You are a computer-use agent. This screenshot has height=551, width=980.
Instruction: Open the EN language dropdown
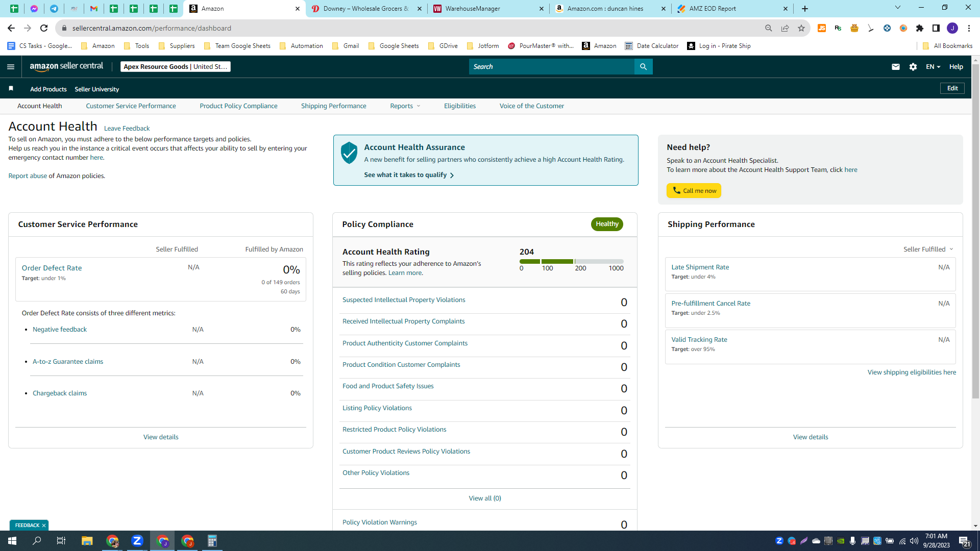pyautogui.click(x=933, y=67)
